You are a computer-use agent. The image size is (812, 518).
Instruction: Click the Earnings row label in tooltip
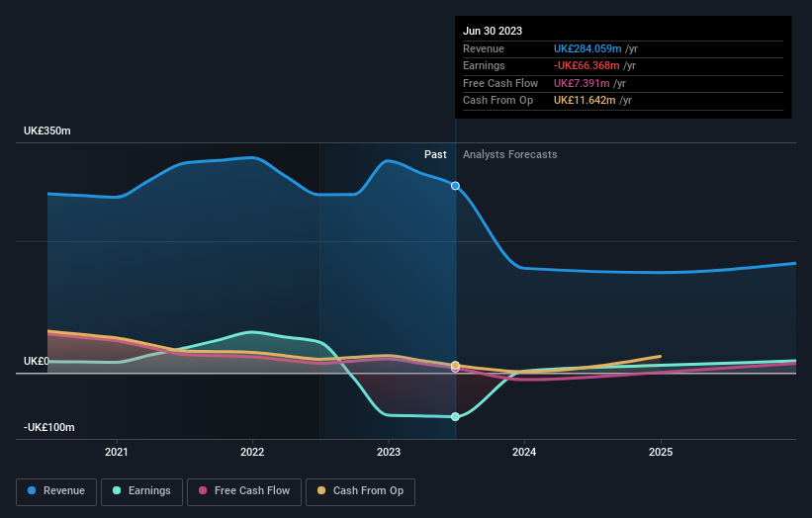[484, 65]
